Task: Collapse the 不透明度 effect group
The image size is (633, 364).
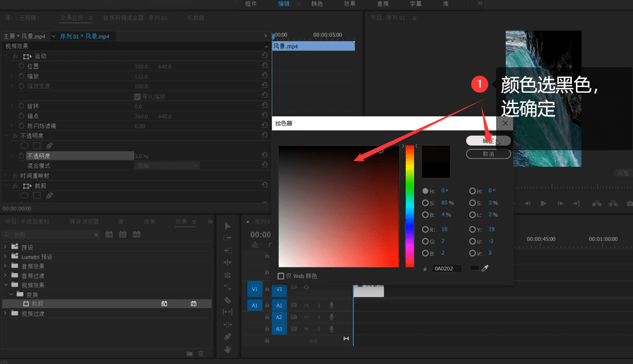Action: 6,136
